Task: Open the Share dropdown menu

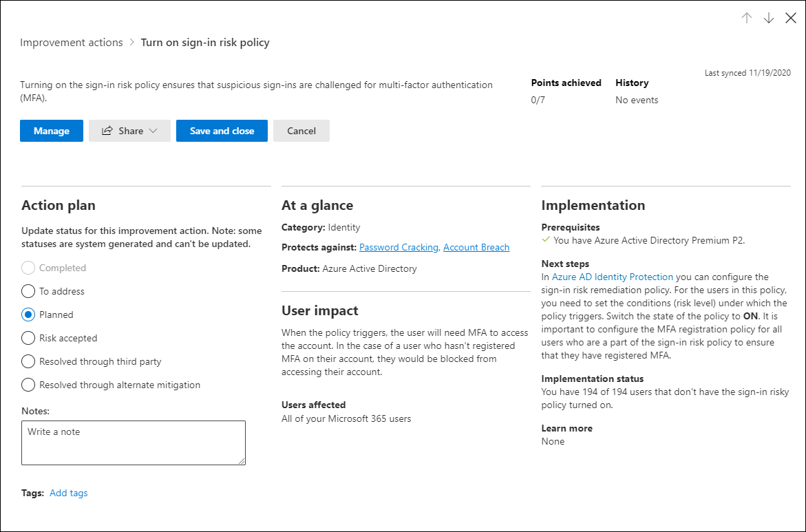Action: 129,131
